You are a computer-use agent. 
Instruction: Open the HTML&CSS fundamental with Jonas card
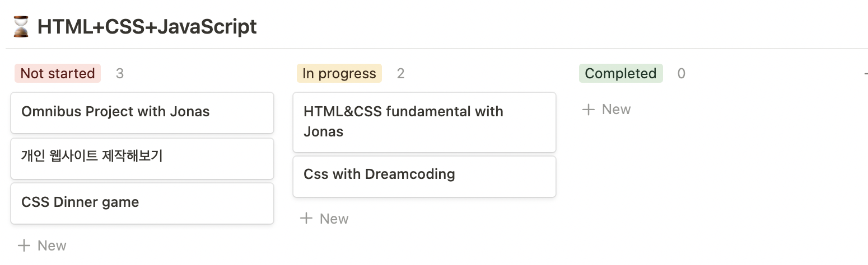click(424, 122)
